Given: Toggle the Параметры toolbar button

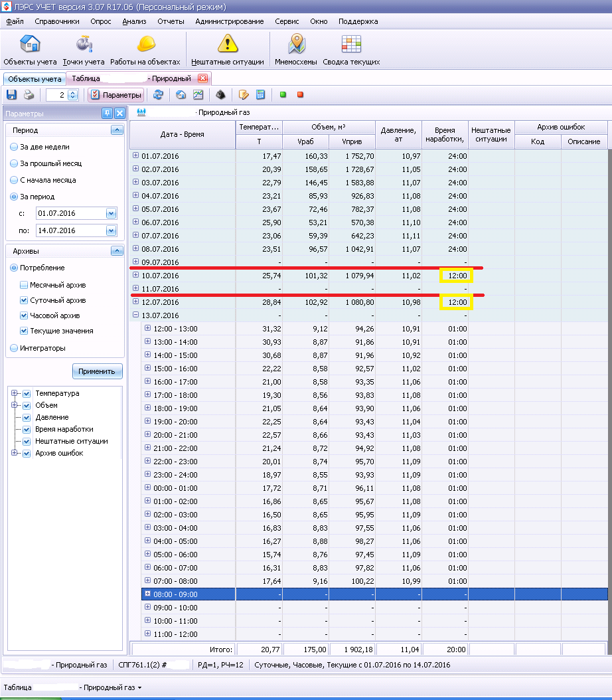Looking at the screenshot, I should click(x=116, y=95).
